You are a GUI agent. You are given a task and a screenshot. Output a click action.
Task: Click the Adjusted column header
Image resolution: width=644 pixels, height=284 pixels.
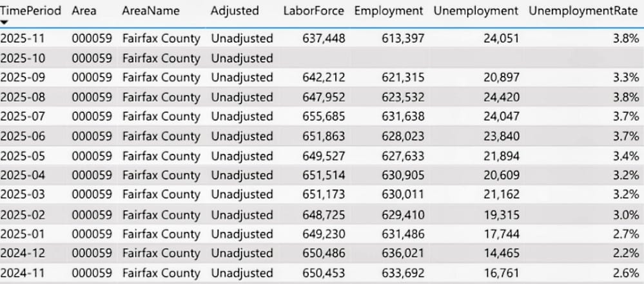pos(235,11)
